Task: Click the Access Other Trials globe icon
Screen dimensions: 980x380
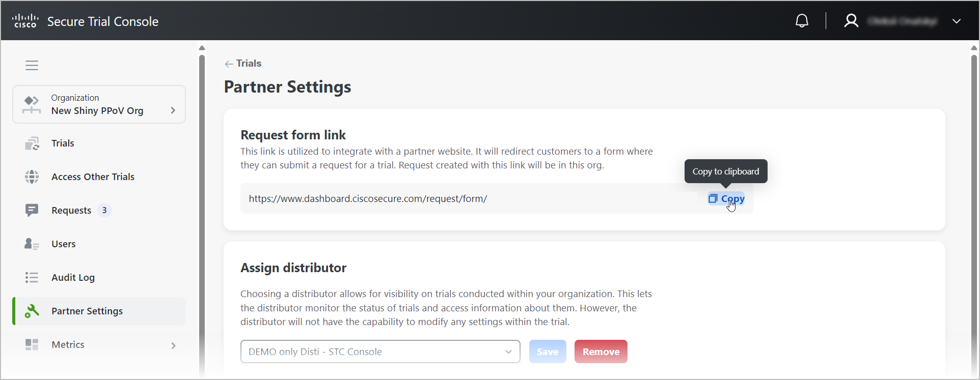Action: (32, 177)
